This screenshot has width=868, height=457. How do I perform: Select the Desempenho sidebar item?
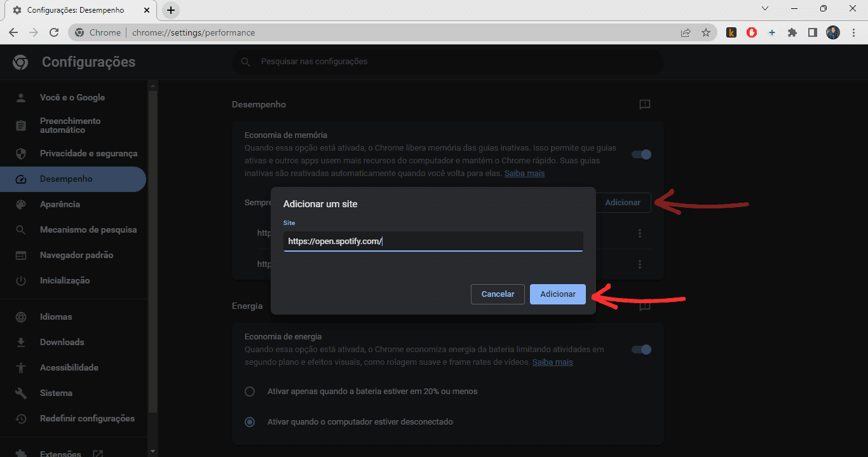pyautogui.click(x=73, y=179)
